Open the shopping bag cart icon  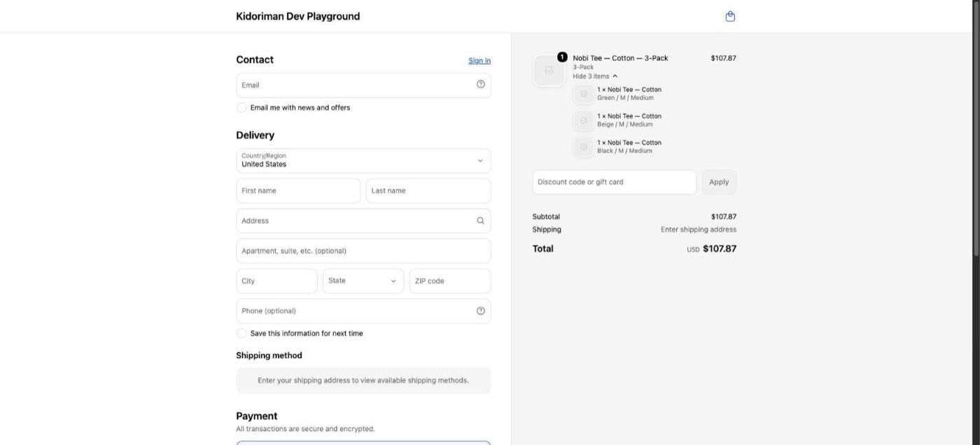point(730,16)
